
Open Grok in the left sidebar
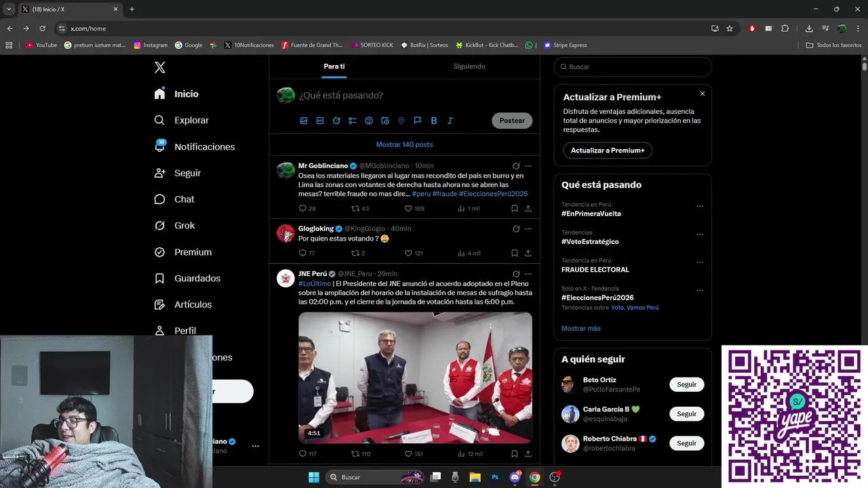(x=174, y=225)
